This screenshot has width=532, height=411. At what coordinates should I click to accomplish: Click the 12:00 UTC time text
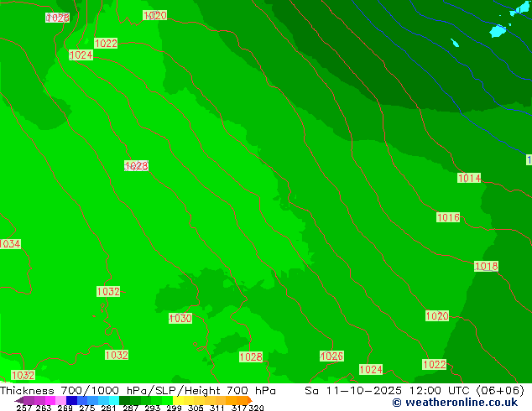(439, 390)
